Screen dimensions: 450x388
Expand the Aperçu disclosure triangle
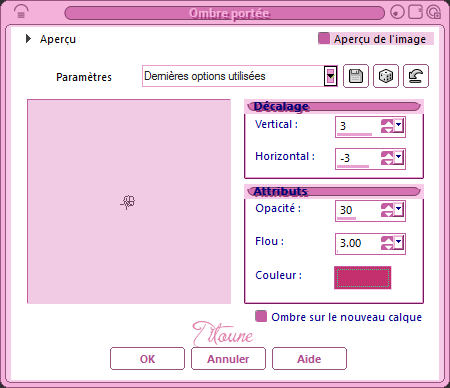[29, 39]
